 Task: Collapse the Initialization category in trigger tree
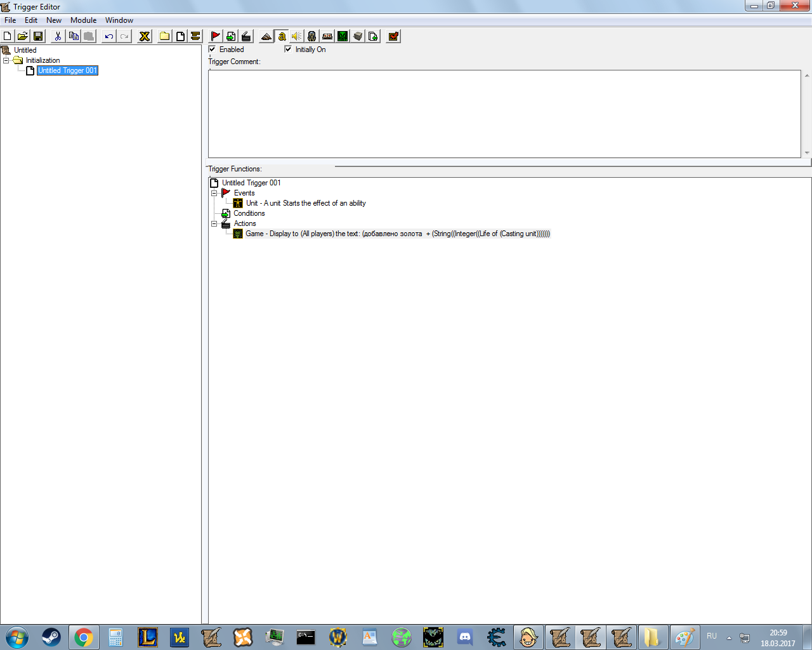[6, 60]
